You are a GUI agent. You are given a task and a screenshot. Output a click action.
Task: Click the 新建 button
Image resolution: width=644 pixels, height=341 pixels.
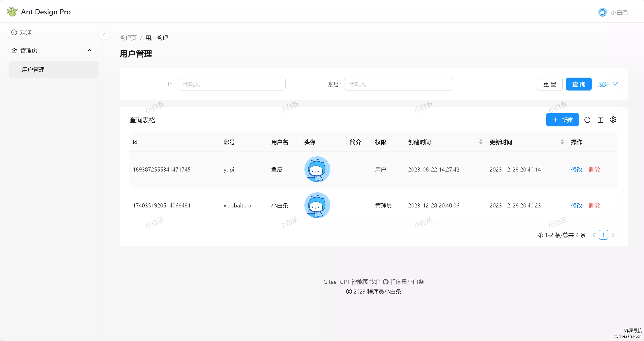562,120
